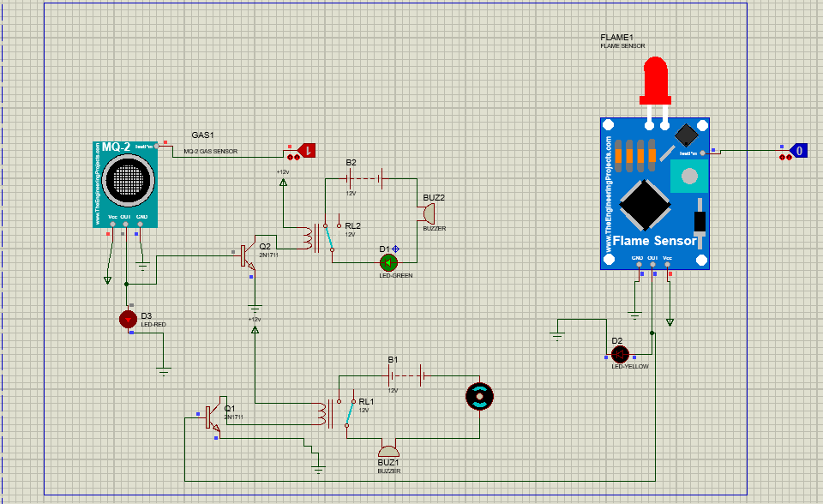Select the D2 reference label
The width and height of the screenshot is (823, 504).
point(616,341)
